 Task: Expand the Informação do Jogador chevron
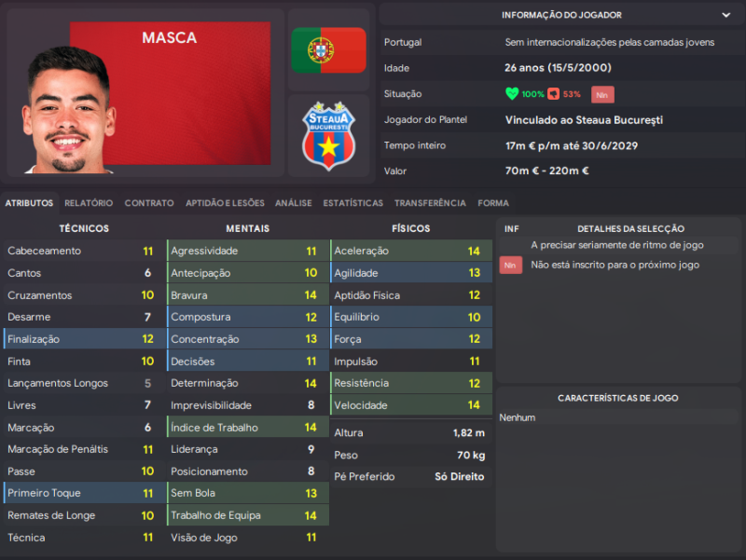726,15
